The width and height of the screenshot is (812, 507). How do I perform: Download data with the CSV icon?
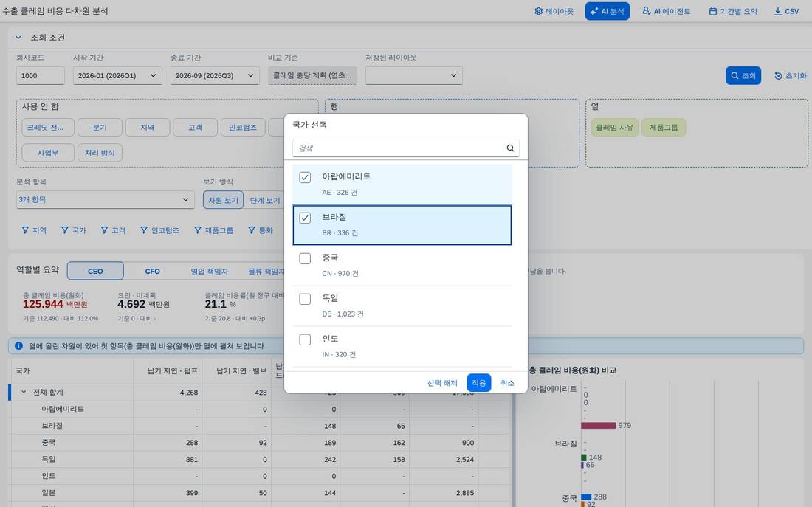click(x=778, y=11)
